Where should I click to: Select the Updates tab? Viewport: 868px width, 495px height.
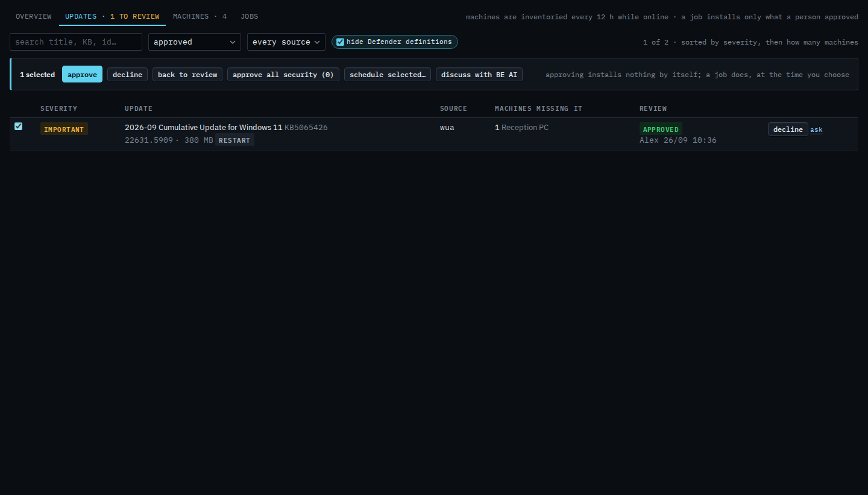coord(112,16)
